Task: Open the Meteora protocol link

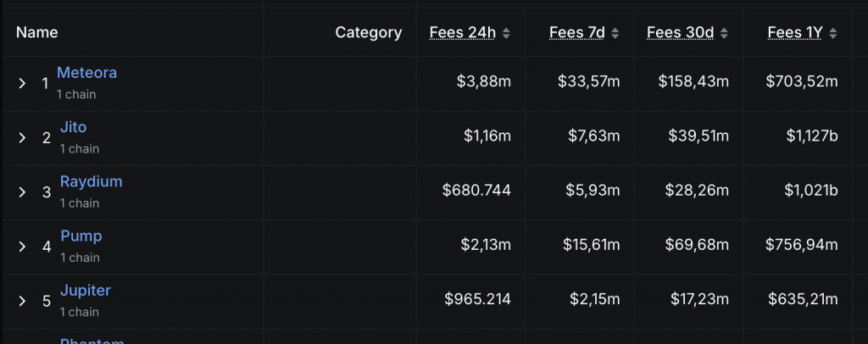Action: tap(87, 73)
